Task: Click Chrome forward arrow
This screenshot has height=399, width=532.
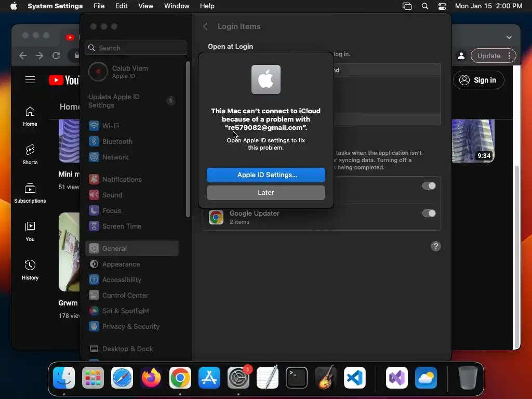Action: tap(39, 56)
